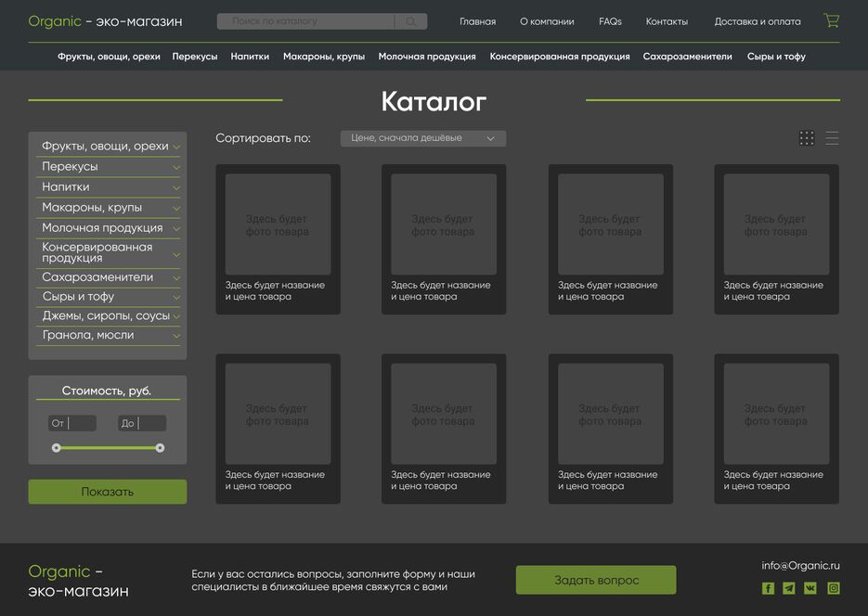Screen dimensions: 868x616
Task: Click the Задать вопрос button
Action: (596, 580)
